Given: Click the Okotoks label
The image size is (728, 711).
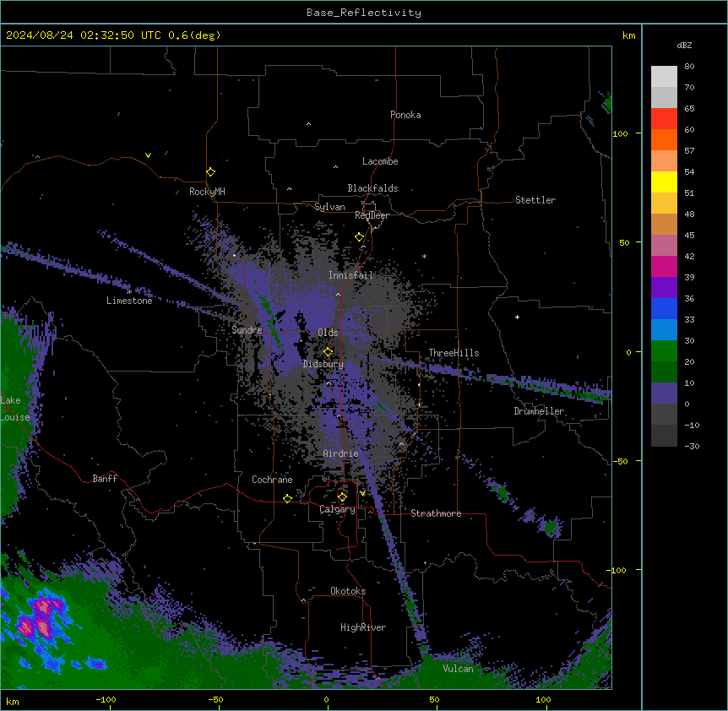Looking at the screenshot, I should [348, 591].
